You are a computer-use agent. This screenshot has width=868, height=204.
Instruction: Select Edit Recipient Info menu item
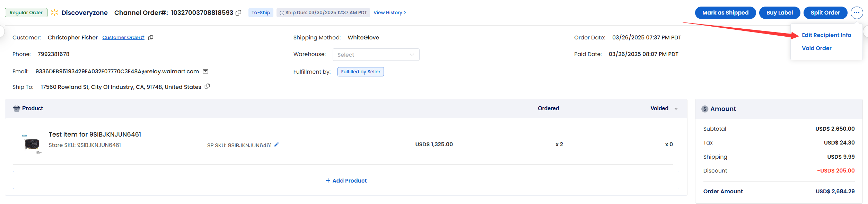pyautogui.click(x=826, y=35)
